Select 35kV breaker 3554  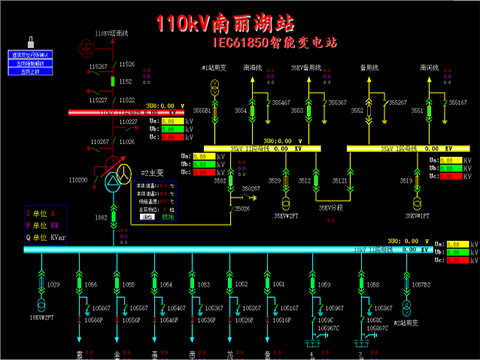[x=252, y=111]
